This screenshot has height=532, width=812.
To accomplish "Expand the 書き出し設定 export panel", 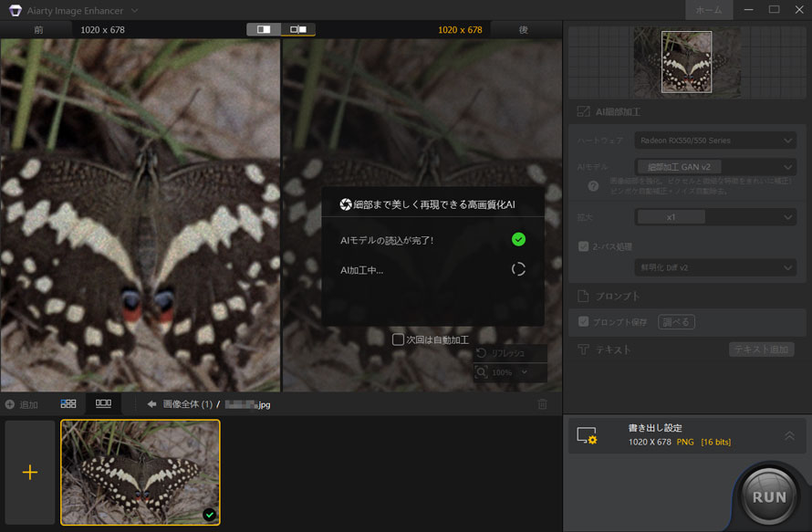I will coord(789,436).
